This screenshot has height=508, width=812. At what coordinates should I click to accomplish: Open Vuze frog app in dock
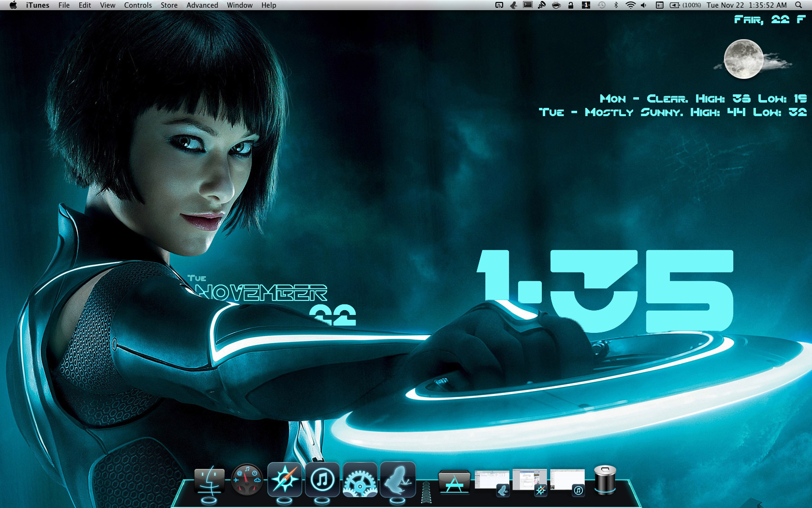pyautogui.click(x=398, y=480)
